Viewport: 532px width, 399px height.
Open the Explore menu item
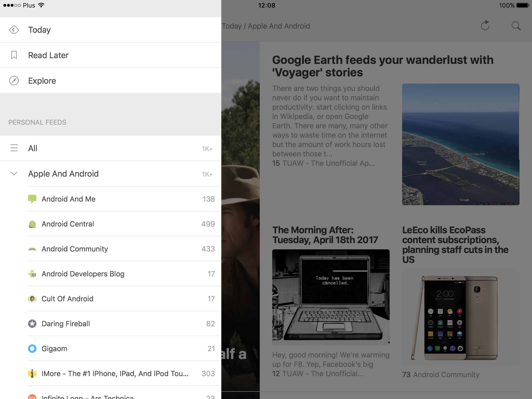pos(42,81)
